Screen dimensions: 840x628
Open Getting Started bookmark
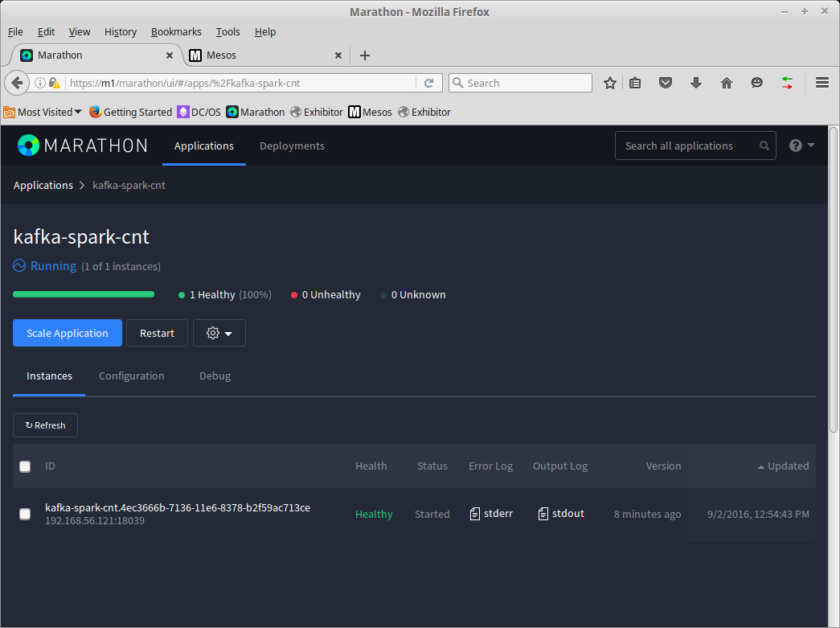(x=131, y=112)
